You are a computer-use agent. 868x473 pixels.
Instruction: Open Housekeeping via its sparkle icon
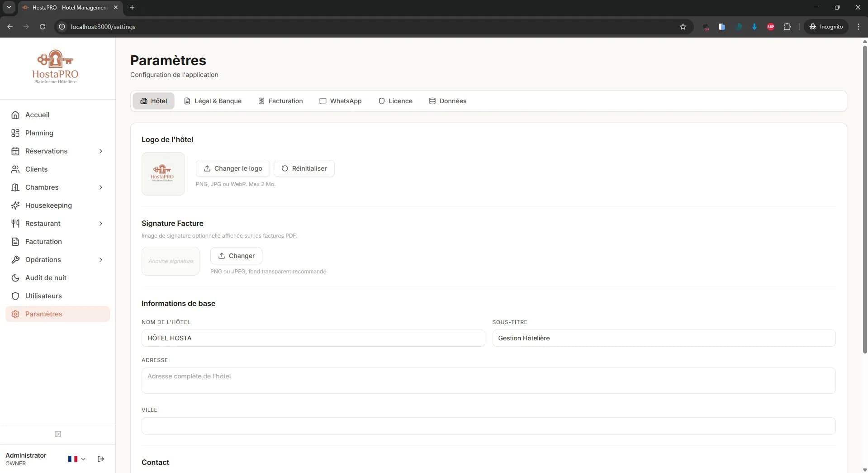point(15,205)
